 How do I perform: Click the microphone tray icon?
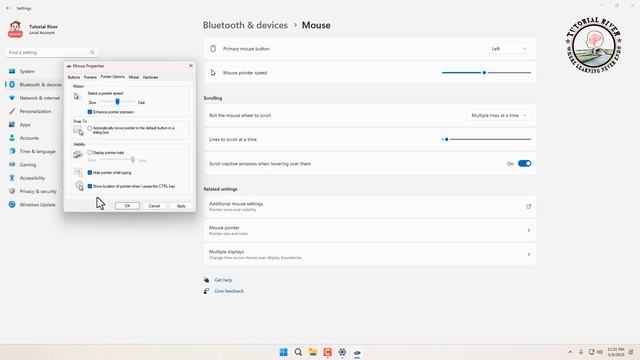pyautogui.click(x=581, y=352)
